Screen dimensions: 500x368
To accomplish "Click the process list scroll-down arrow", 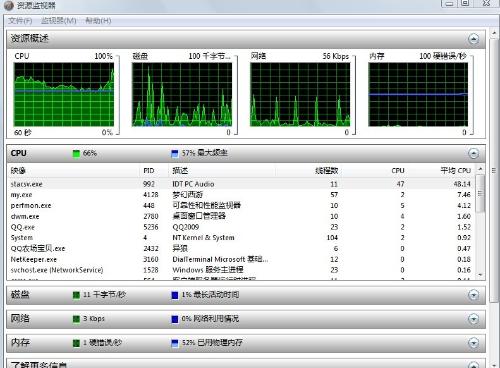I will (x=480, y=275).
